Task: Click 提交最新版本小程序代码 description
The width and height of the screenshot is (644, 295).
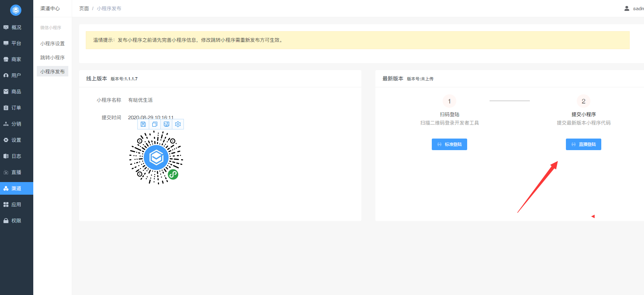Action: point(584,123)
